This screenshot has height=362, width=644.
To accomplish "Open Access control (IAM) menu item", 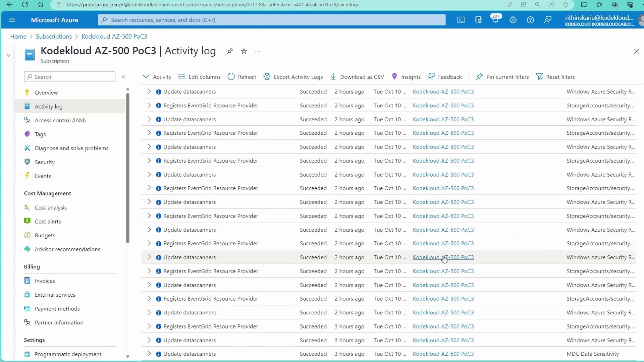I will click(x=60, y=120).
